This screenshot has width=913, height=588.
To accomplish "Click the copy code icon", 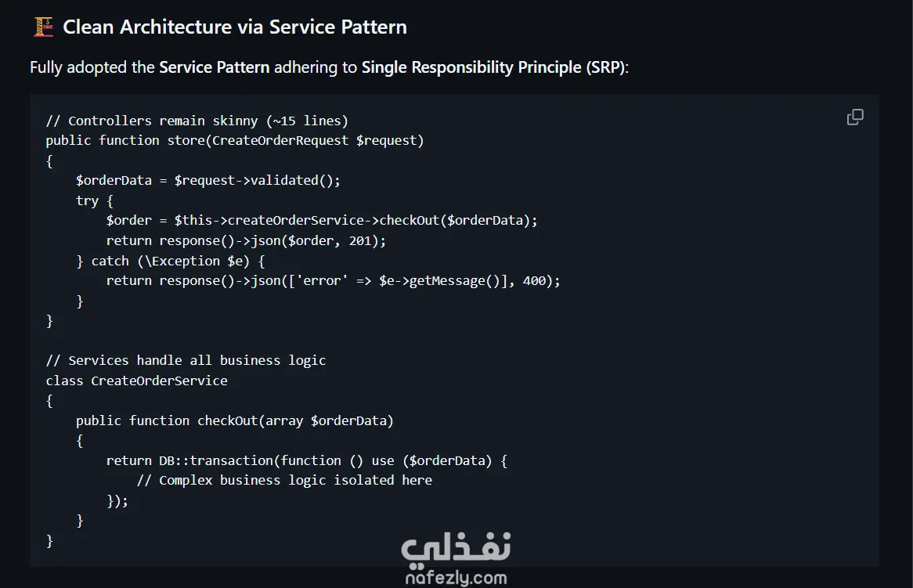I will tap(855, 117).
